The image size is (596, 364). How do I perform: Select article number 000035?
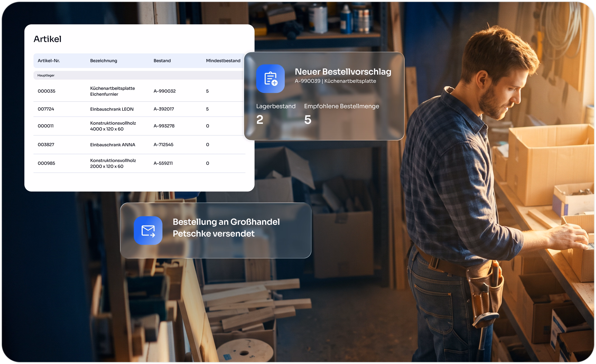click(47, 91)
